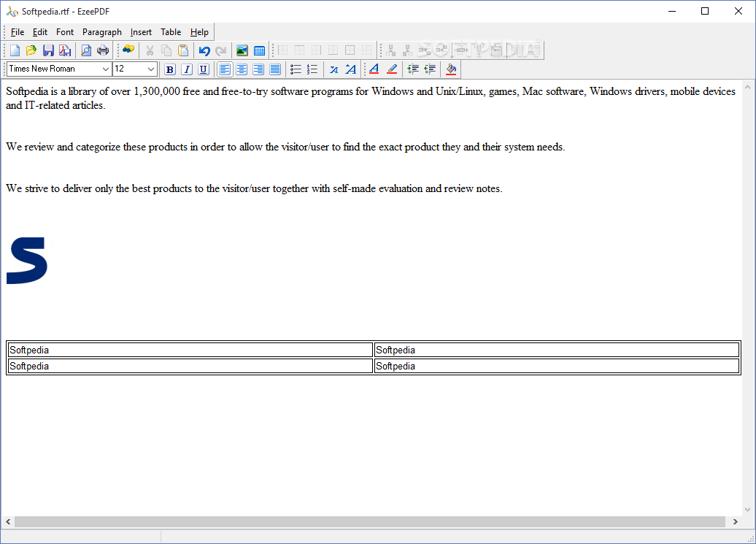Maximize the EzeePDF window
The image size is (756, 544).
[x=705, y=11]
